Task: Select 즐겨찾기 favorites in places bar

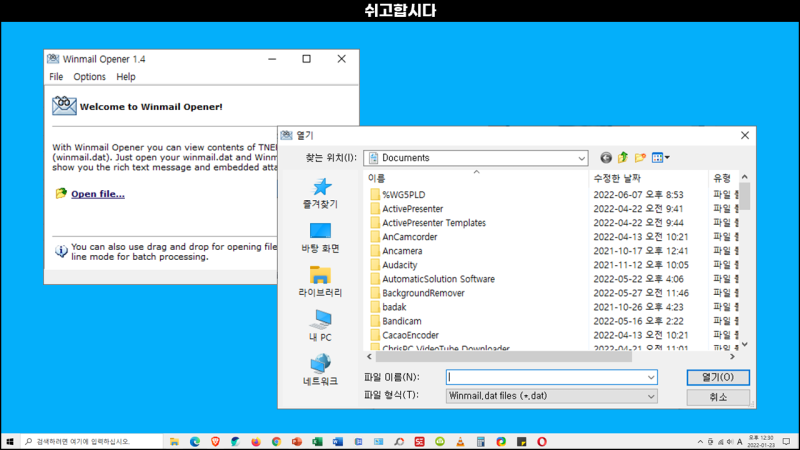Action: click(320, 193)
